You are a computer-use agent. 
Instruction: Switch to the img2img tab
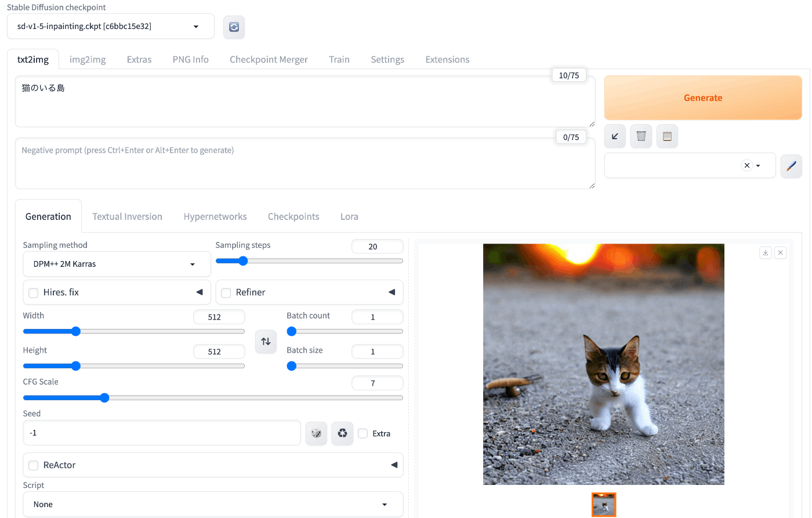click(88, 59)
